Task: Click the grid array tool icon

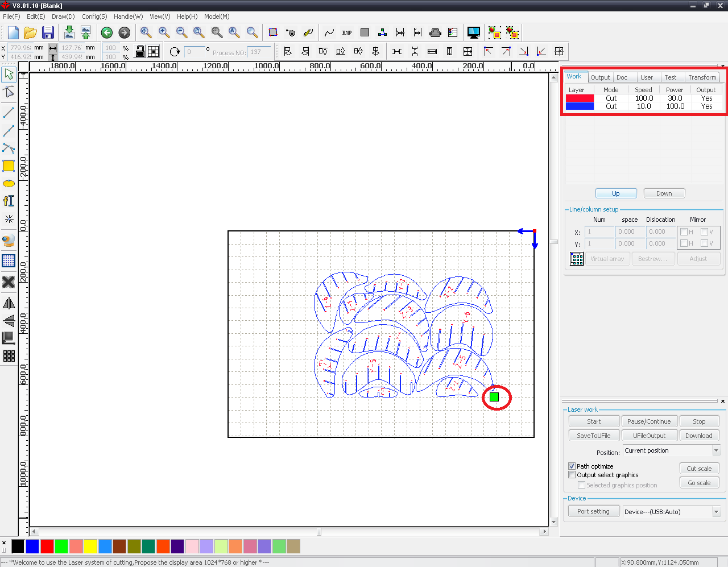Action: (x=9, y=261)
